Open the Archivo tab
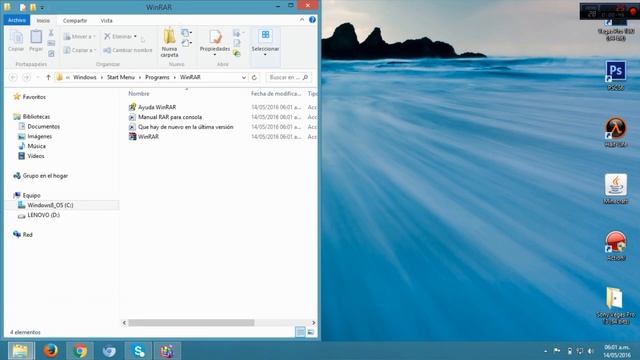 [x=17, y=20]
